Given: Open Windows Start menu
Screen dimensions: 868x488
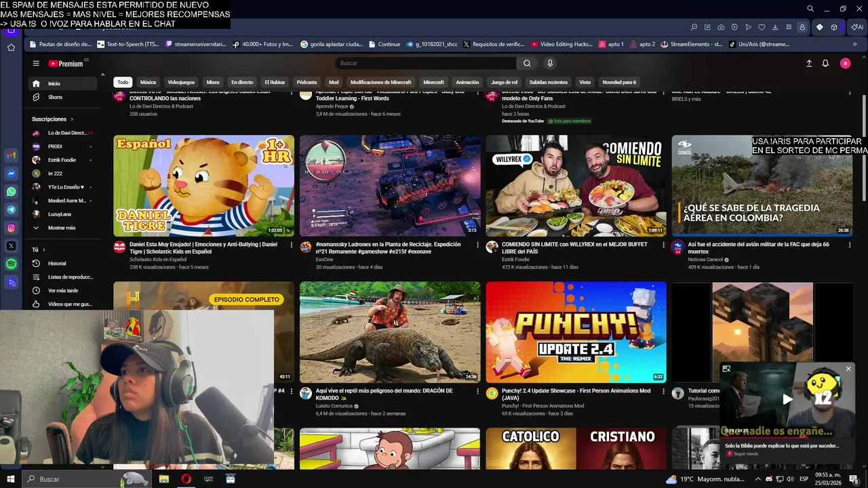Looking at the screenshot, I should (11, 479).
